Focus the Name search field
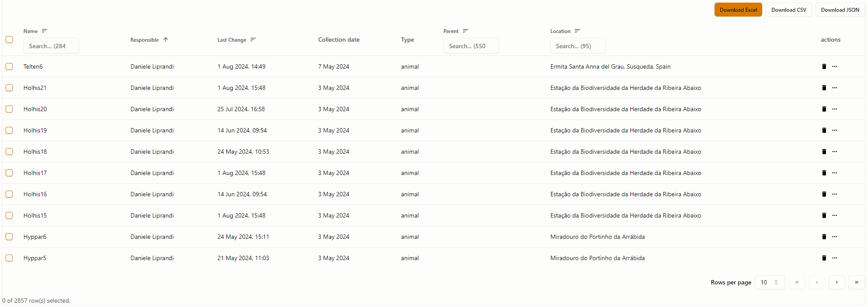 pyautogui.click(x=51, y=46)
